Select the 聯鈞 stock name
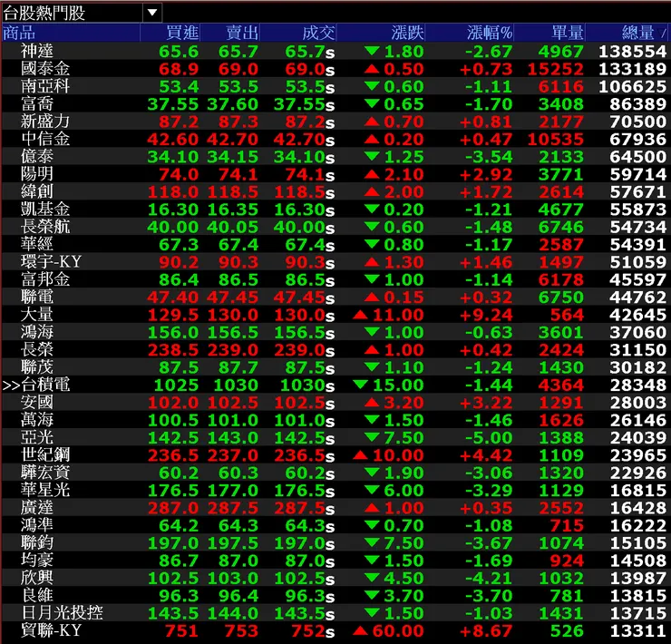The width and height of the screenshot is (671, 644). click(37, 543)
